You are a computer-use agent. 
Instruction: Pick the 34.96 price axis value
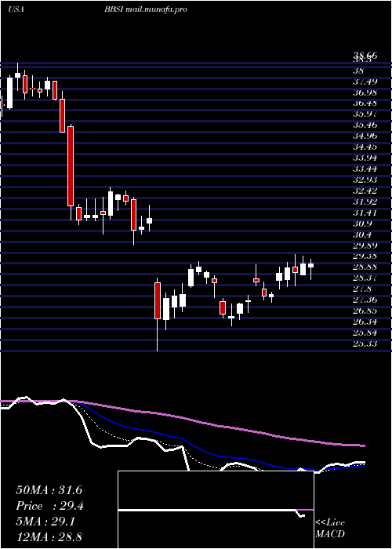pyautogui.click(x=365, y=136)
